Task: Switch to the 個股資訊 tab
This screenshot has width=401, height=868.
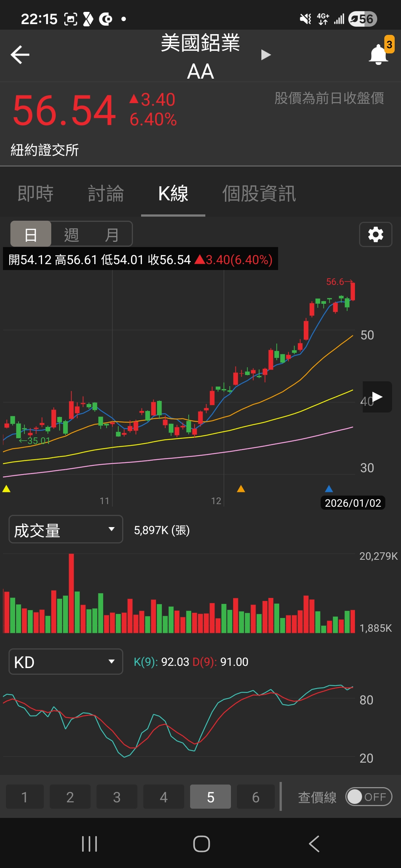Action: 259,193
